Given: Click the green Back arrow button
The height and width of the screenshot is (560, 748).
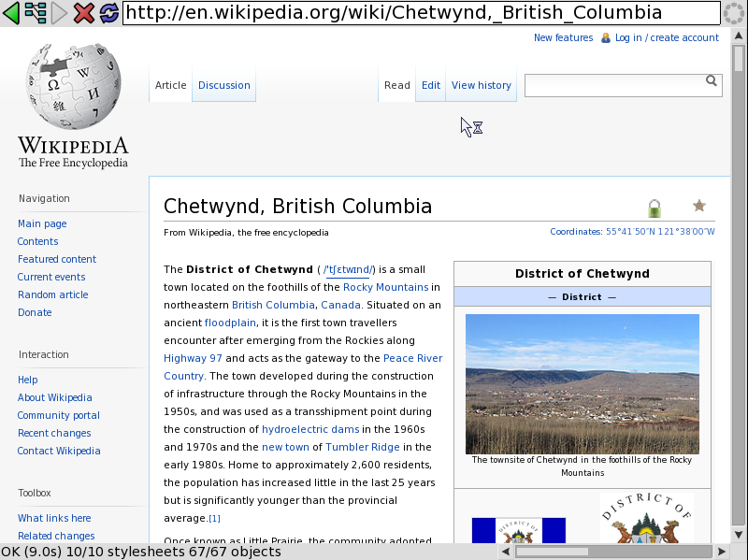Looking at the screenshot, I should tap(11, 13).
